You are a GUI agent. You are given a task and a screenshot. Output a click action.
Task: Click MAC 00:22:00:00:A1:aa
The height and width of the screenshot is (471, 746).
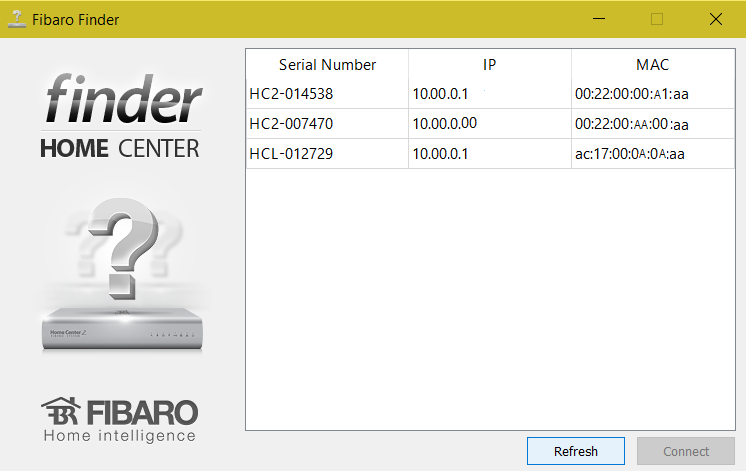pyautogui.click(x=632, y=94)
